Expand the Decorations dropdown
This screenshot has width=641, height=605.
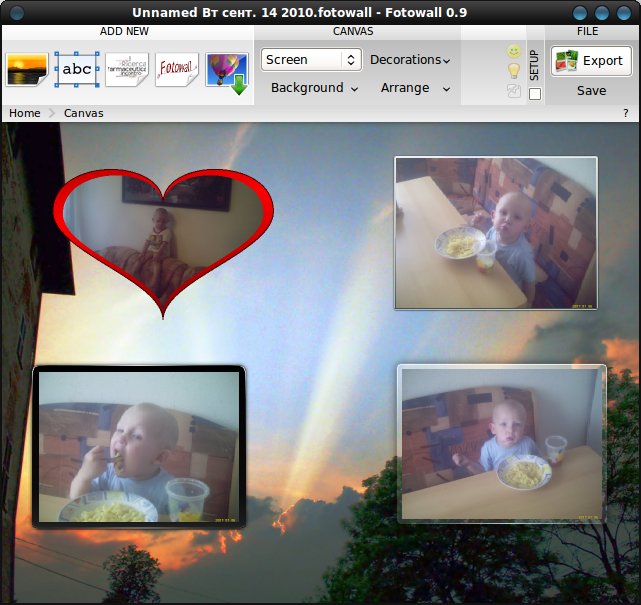(x=410, y=60)
